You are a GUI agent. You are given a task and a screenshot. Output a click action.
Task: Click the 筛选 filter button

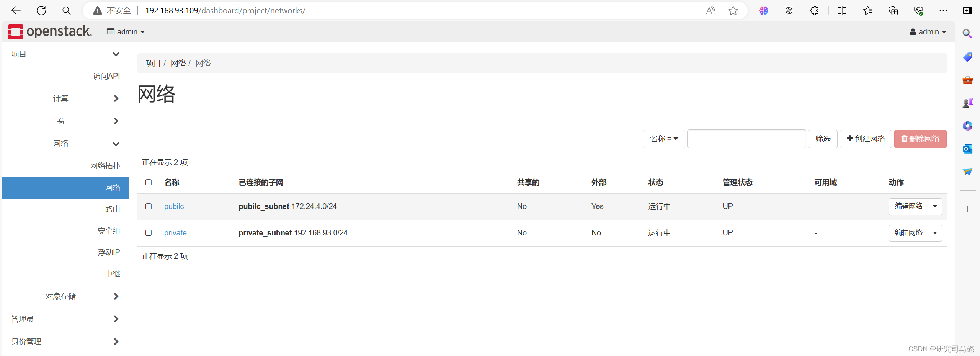(823, 139)
